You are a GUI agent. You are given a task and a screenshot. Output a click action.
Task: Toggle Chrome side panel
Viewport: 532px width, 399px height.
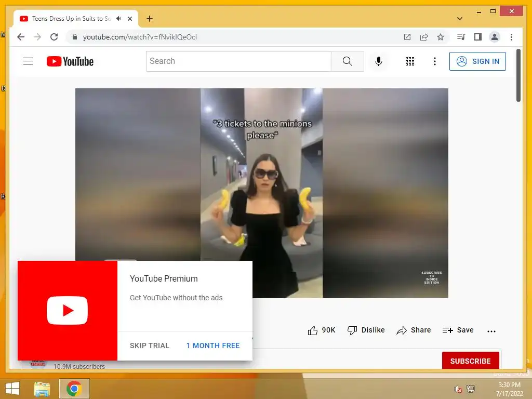point(478,37)
